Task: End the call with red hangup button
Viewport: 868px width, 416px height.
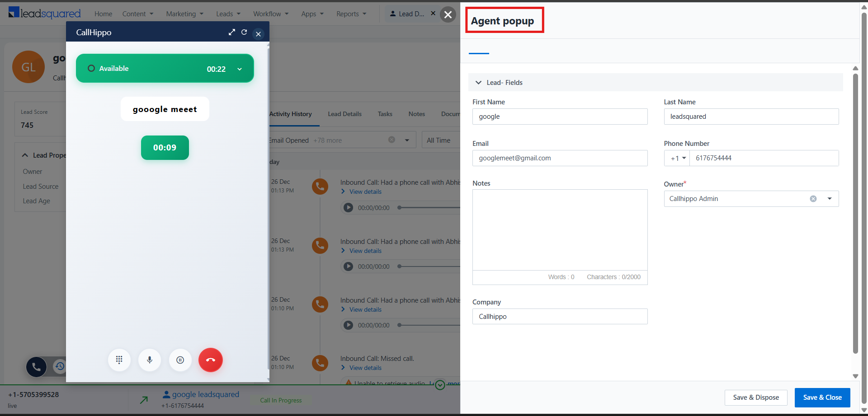Action: coord(211,360)
